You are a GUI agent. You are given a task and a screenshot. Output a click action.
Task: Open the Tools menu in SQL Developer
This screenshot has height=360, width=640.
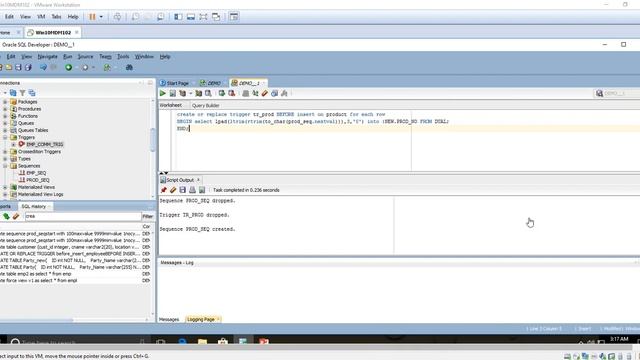[x=123, y=56]
